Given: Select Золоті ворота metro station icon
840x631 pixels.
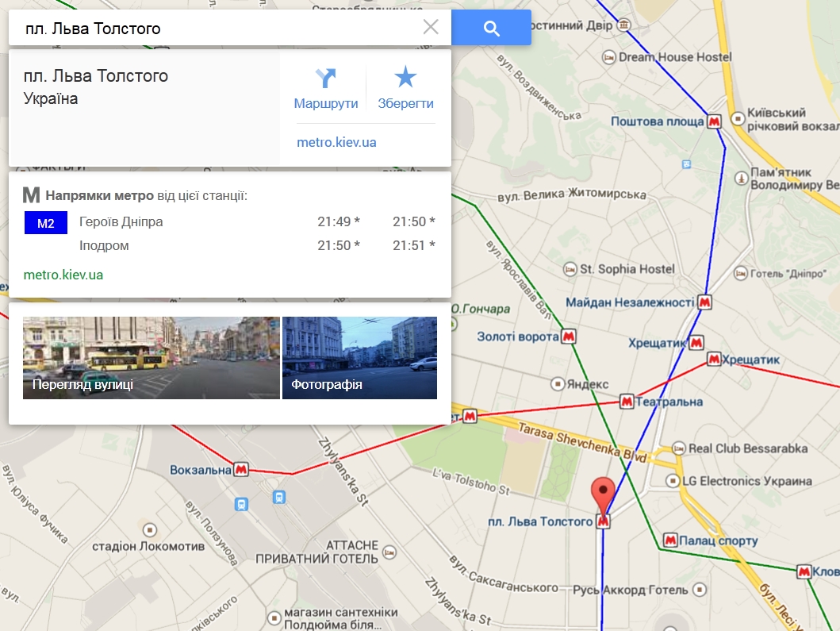Looking at the screenshot, I should (x=569, y=337).
